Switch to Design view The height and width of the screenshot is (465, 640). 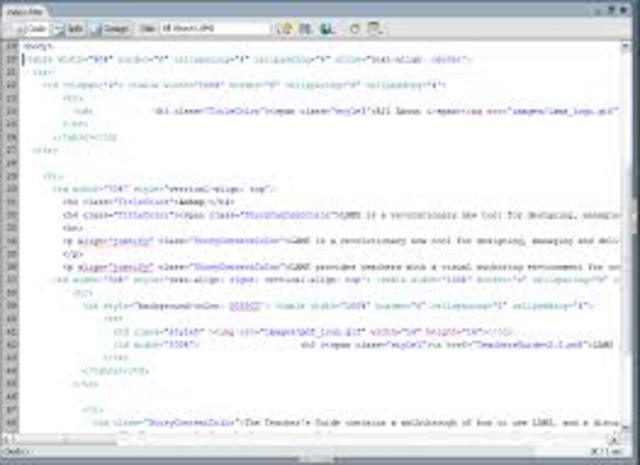pos(111,29)
